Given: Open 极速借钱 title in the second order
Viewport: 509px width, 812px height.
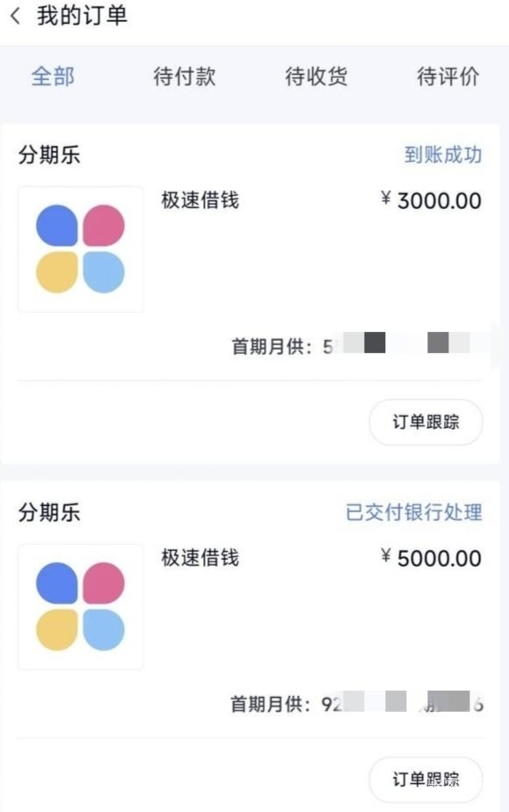Looking at the screenshot, I should point(200,558).
